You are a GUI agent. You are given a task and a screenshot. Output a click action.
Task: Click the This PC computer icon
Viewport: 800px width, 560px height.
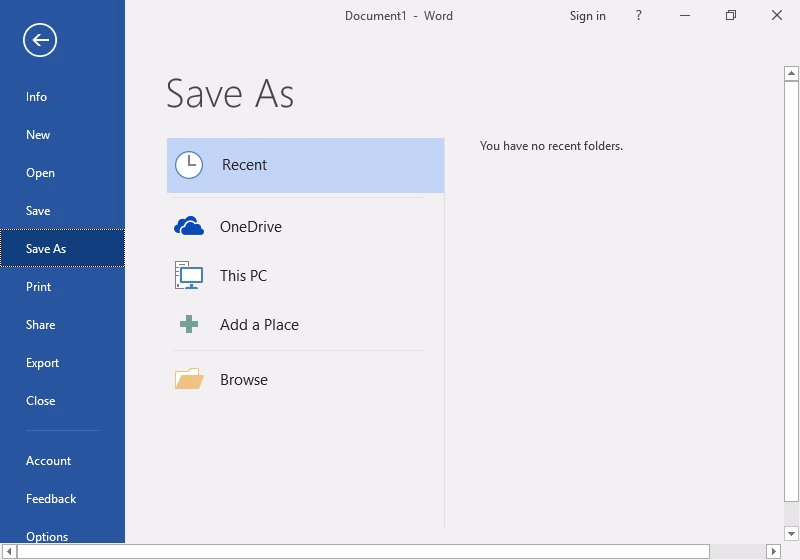(x=189, y=275)
